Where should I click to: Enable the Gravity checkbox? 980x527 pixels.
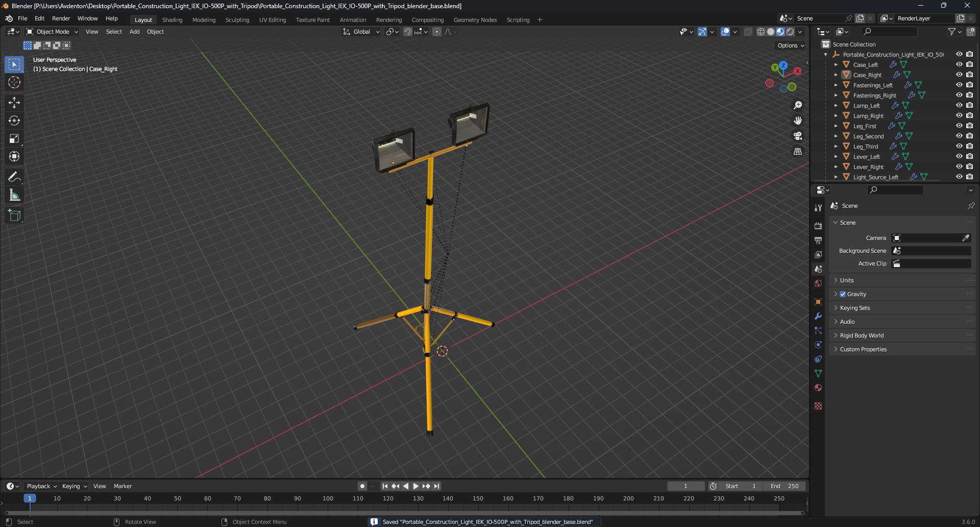[843, 294]
